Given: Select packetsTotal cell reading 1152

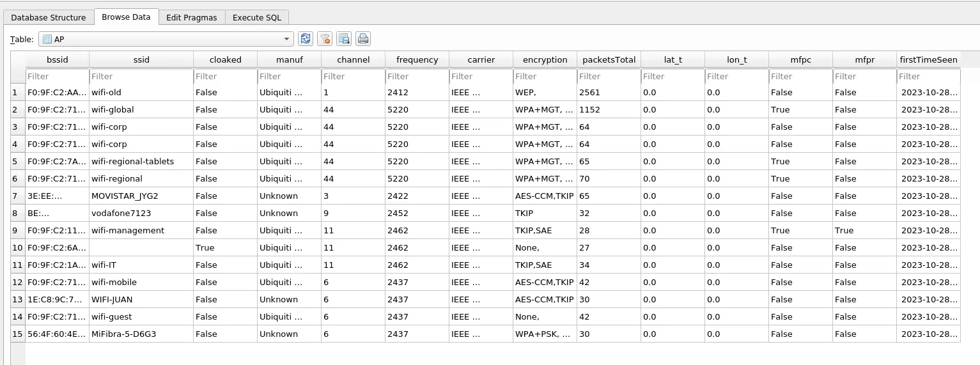Looking at the screenshot, I should [609, 109].
